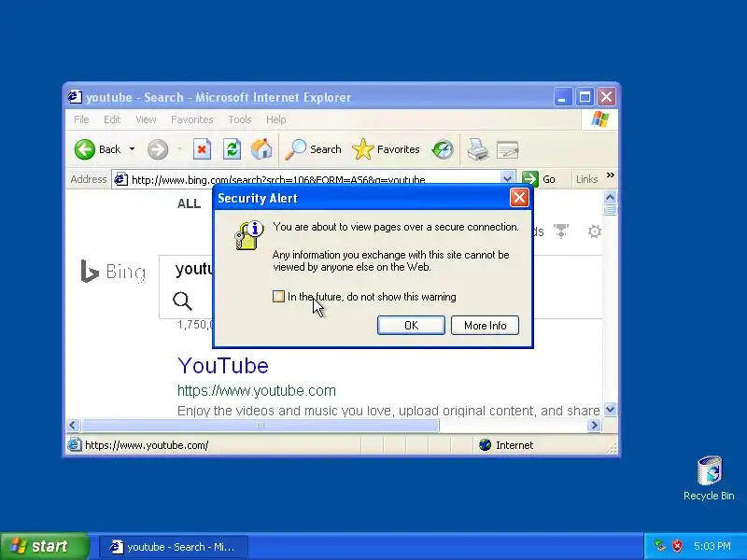Minimize the Internet Explorer window
The width and height of the screenshot is (747, 560).
tap(563, 97)
